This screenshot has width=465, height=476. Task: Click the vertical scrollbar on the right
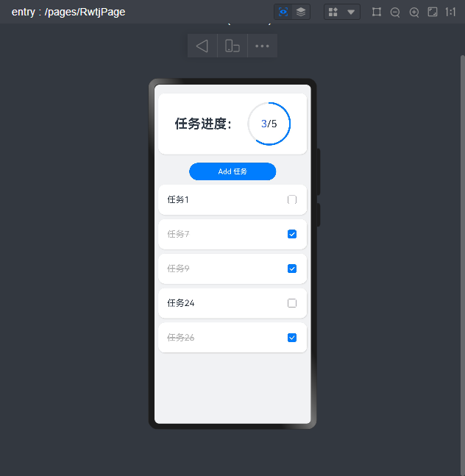[463, 264]
